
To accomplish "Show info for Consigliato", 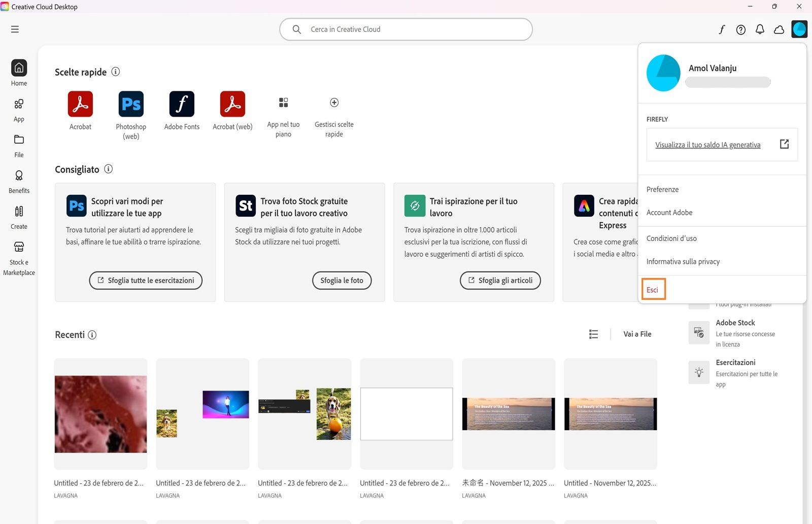I will click(x=108, y=169).
